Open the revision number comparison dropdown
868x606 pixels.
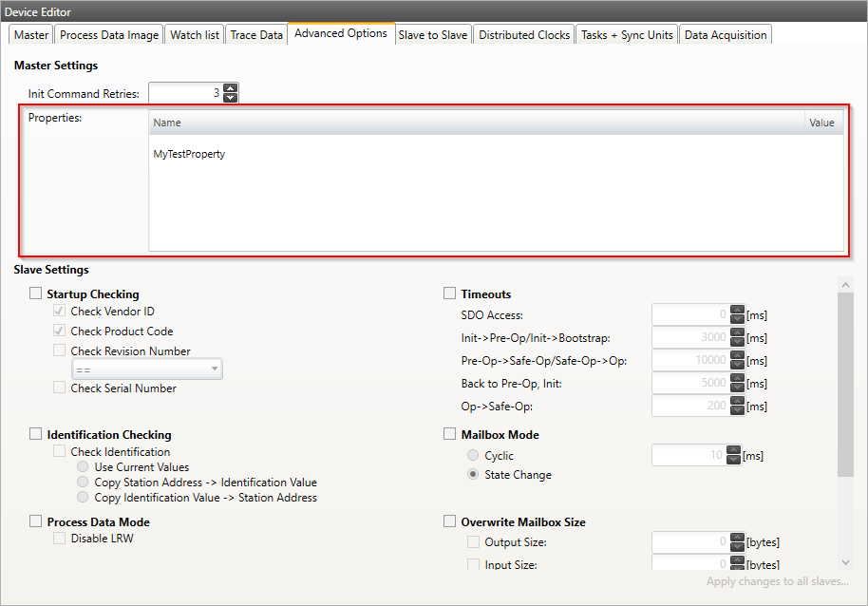click(x=147, y=369)
